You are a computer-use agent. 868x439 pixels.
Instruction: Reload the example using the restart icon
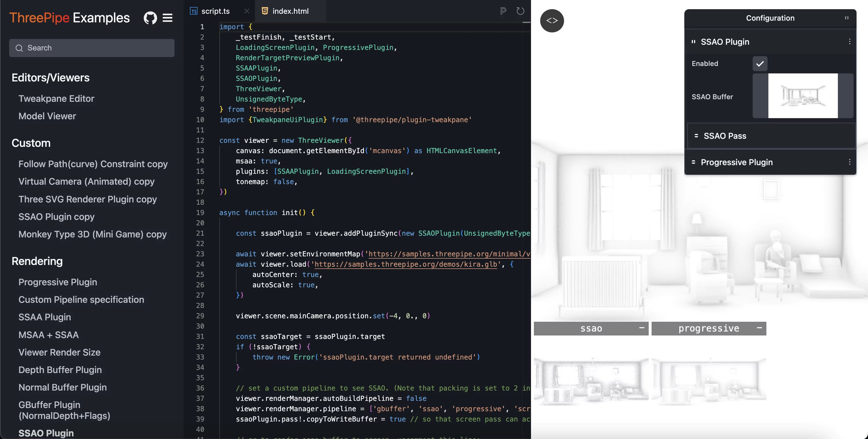click(x=520, y=11)
